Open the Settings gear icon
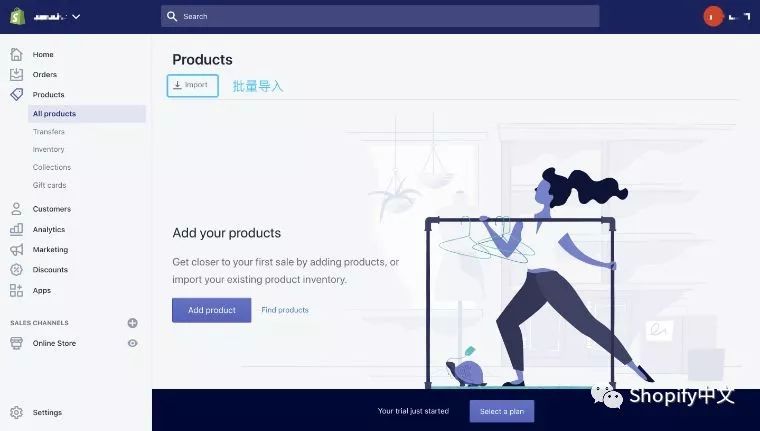The height and width of the screenshot is (431, 760). 16,412
